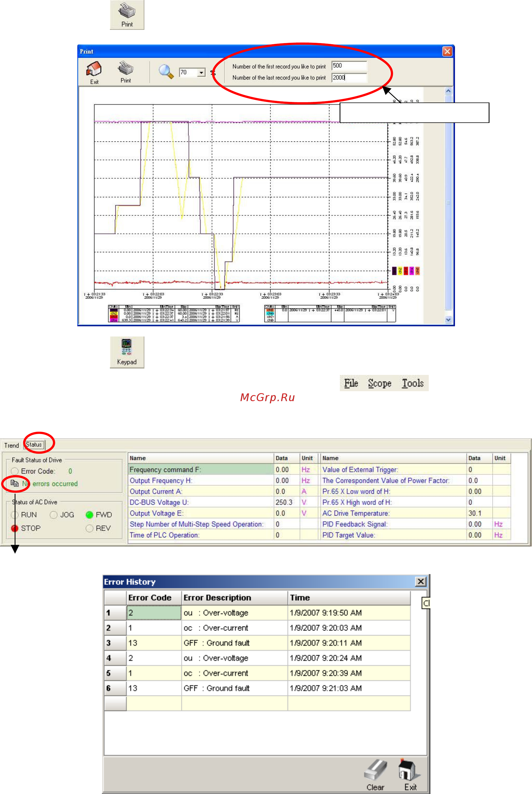Click the 'Error Description' column header

click(x=234, y=598)
